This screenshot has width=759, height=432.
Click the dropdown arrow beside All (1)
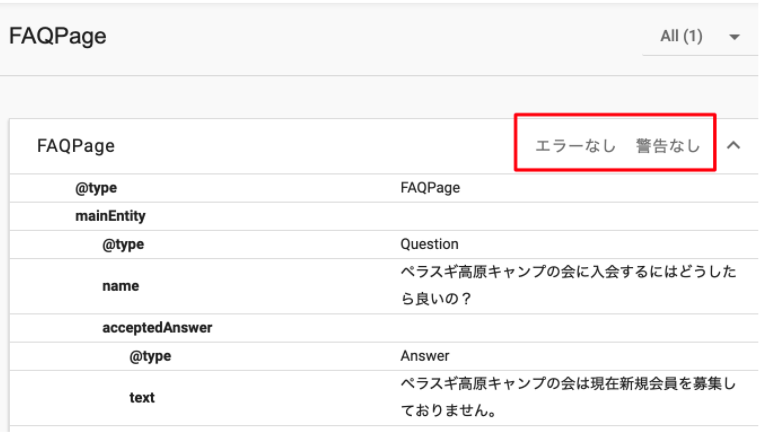(735, 38)
